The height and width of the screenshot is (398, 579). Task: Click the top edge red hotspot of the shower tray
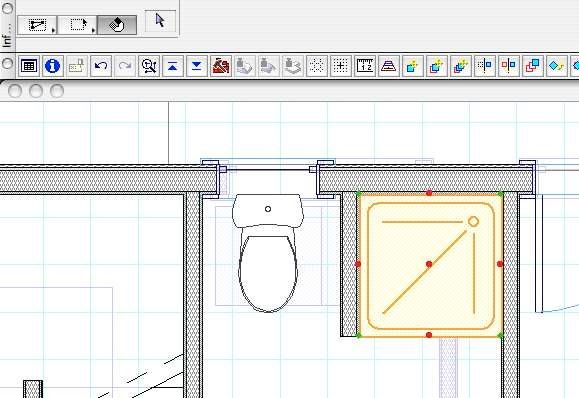pos(429,193)
